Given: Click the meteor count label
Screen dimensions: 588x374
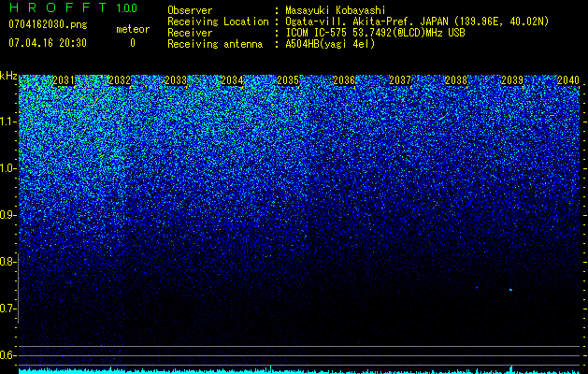Looking at the screenshot, I should [x=133, y=29].
